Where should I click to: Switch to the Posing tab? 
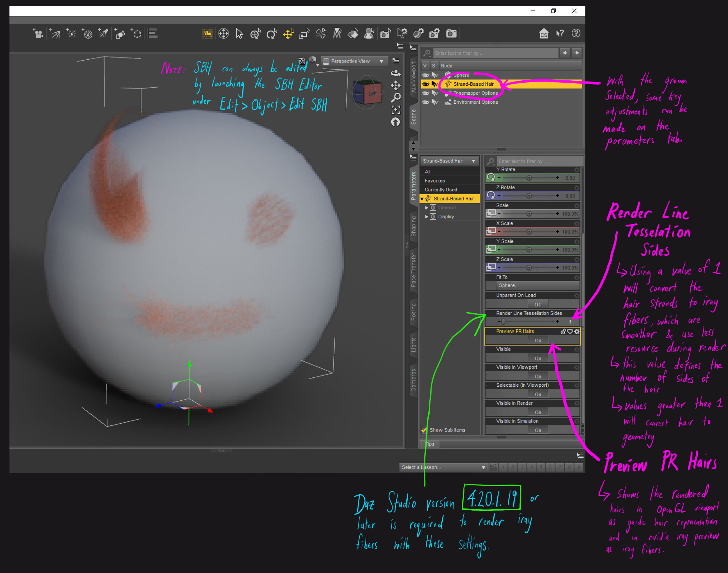(x=414, y=312)
